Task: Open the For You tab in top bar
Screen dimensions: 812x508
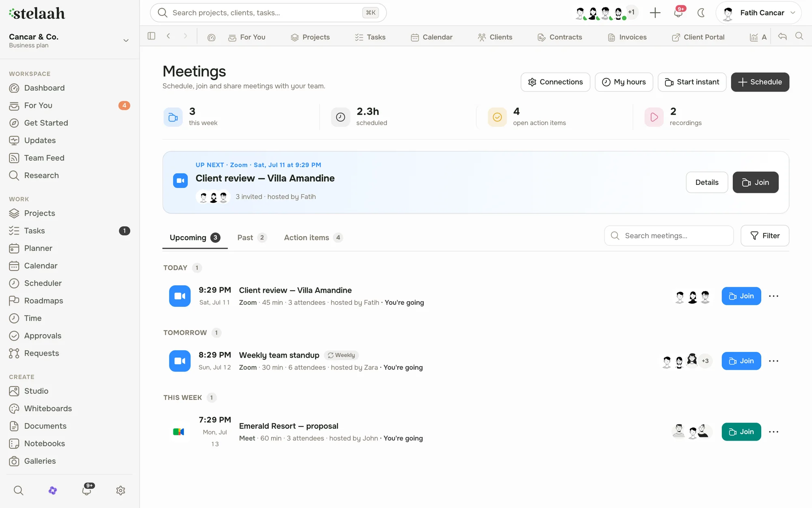Action: point(246,37)
